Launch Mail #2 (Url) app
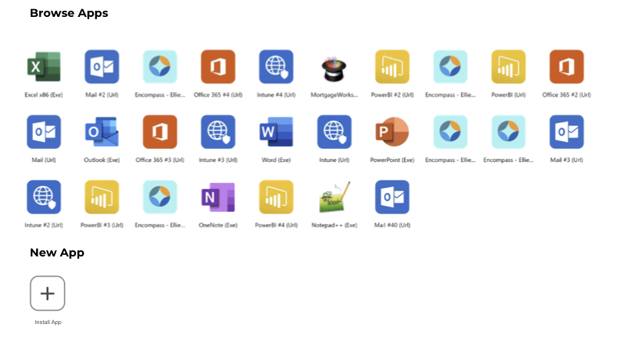Image resolution: width=644 pixels, height=344 pixels. pyautogui.click(x=102, y=67)
